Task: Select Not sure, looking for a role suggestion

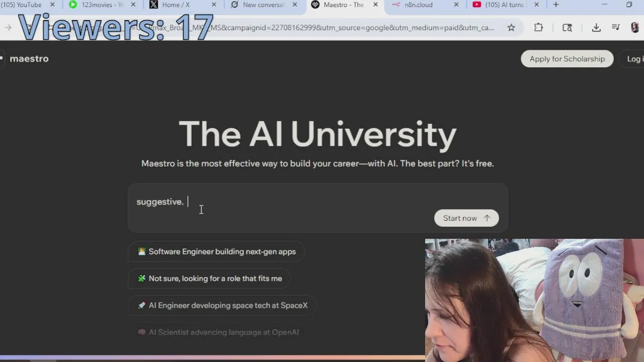Action: click(209, 279)
